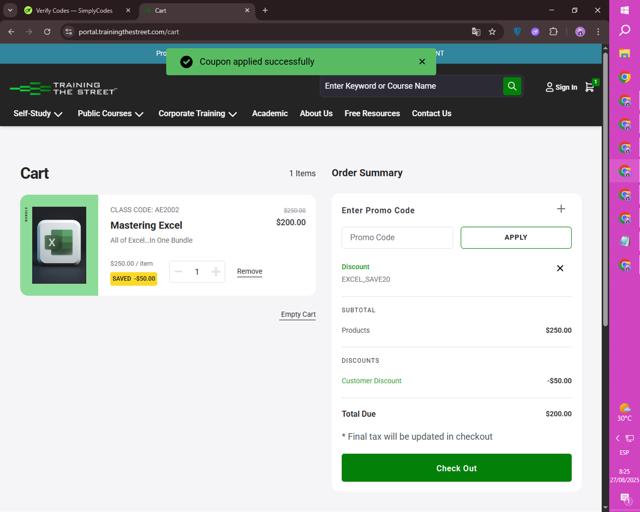This screenshot has width=640, height=512.
Task: Click the Enter Keyword or Course Name field
Action: 411,86
